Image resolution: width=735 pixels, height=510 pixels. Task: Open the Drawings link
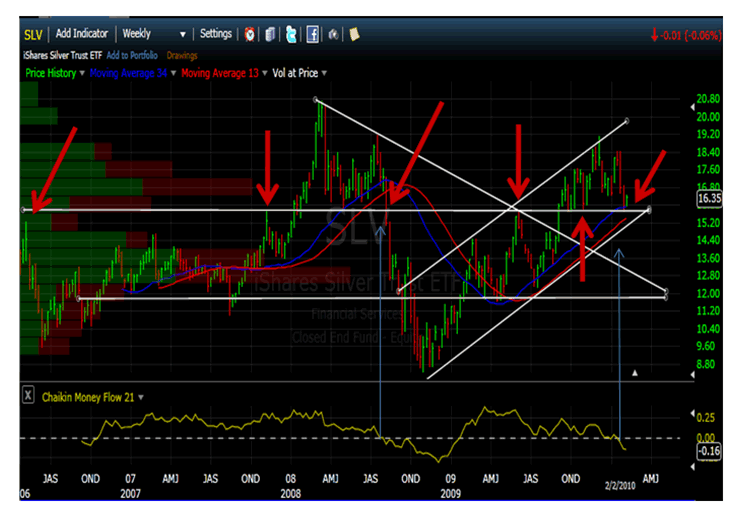coord(181,55)
